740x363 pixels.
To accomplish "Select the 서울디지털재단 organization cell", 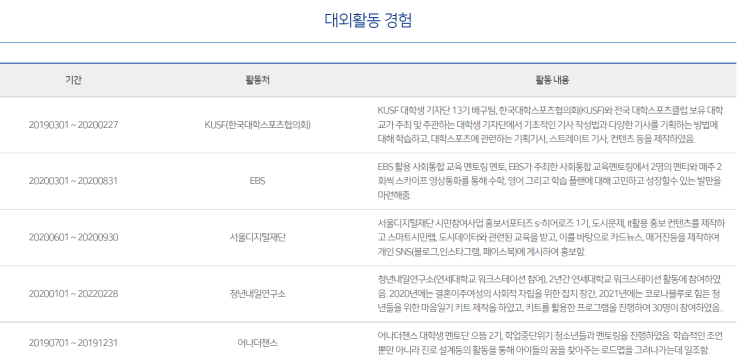I will pos(257,237).
